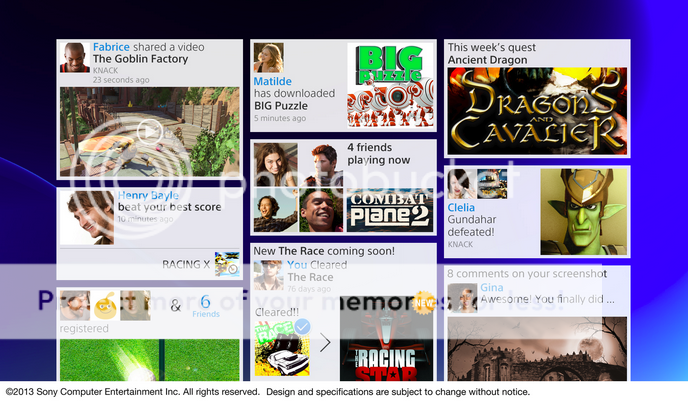Play Fabrice's Goblin Factory video
Screen dimensions: 688x401
point(150,131)
